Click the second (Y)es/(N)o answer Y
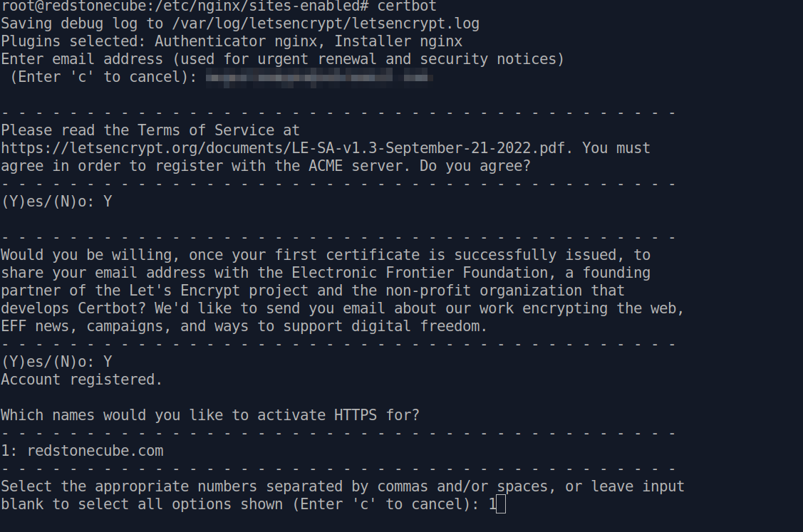 tap(108, 362)
